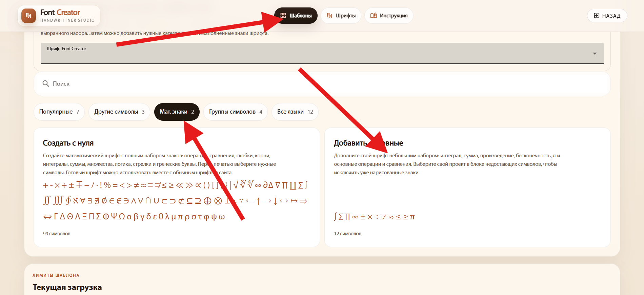Select the Мат. знаки category chip
Viewport: 644px width, 295px height.
177,112
